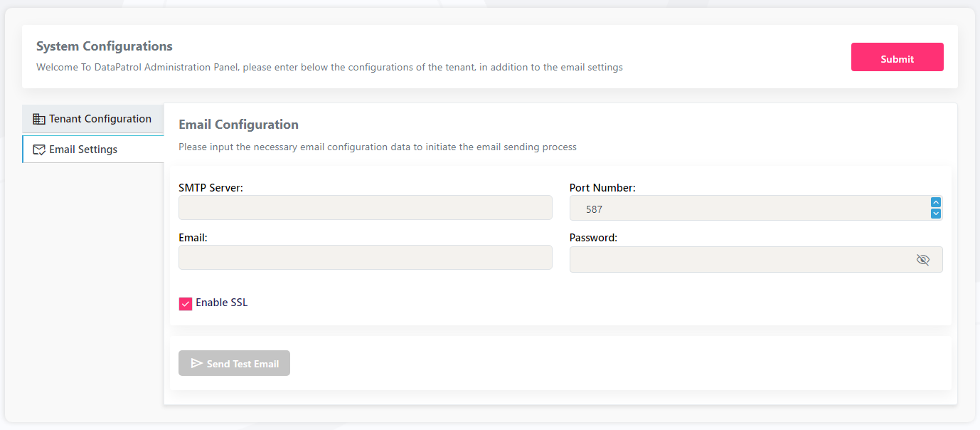Screen dimensions: 980x430
Task: Show the password using the eye icon
Action: [x=922, y=260]
